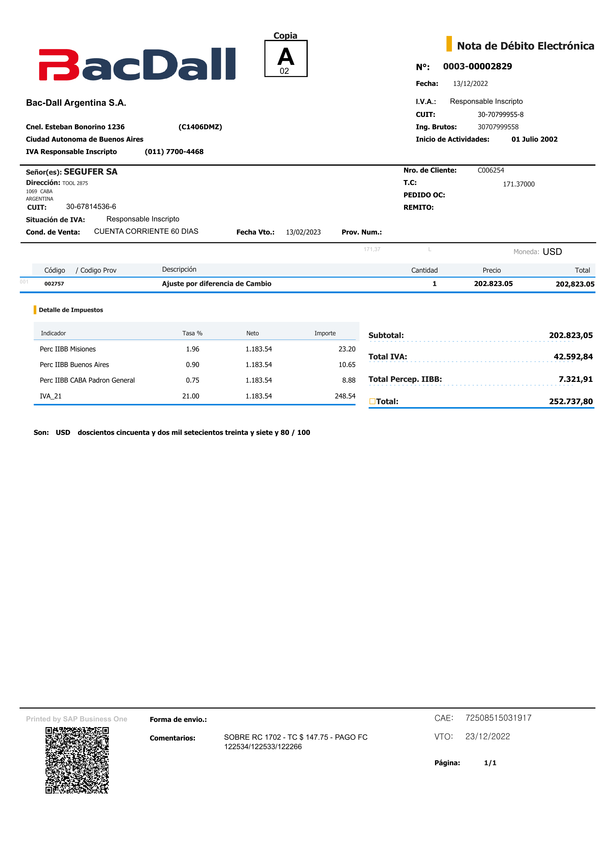The width and height of the screenshot is (614, 868).
Task: Select the Ajuste por diferencia de Cambio row
Action: click(x=217, y=284)
